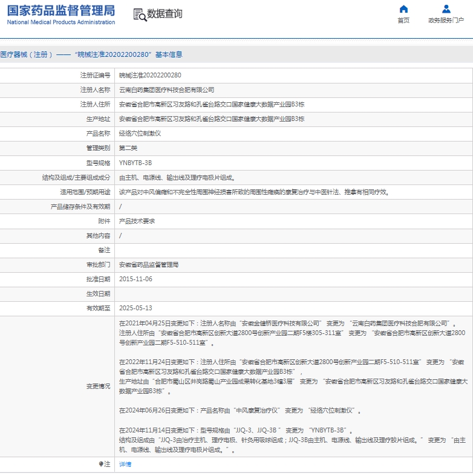This screenshot has height=476, width=473.
Task: Click the 型号规格 row label
Action: point(98,163)
